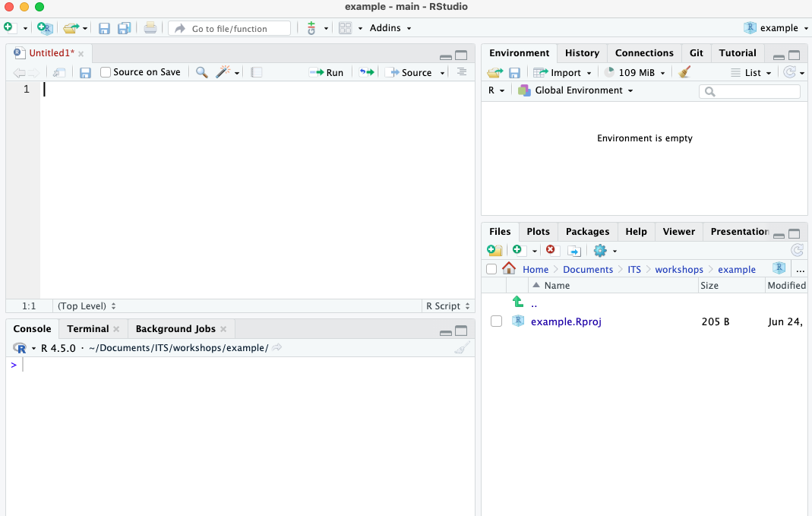The image size is (812, 516).
Task: Open example.Rproj file link
Action: tap(566, 321)
